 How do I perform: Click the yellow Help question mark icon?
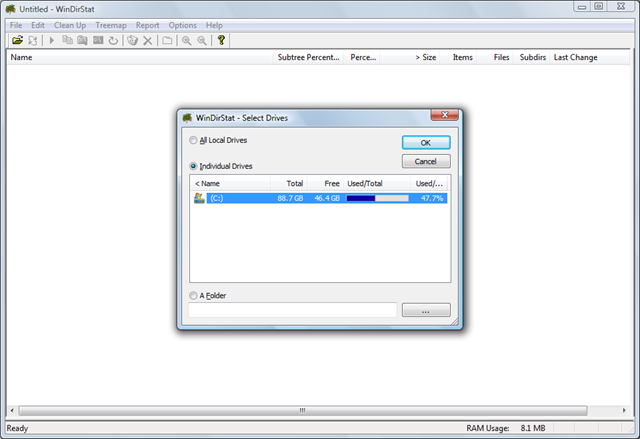pyautogui.click(x=221, y=40)
